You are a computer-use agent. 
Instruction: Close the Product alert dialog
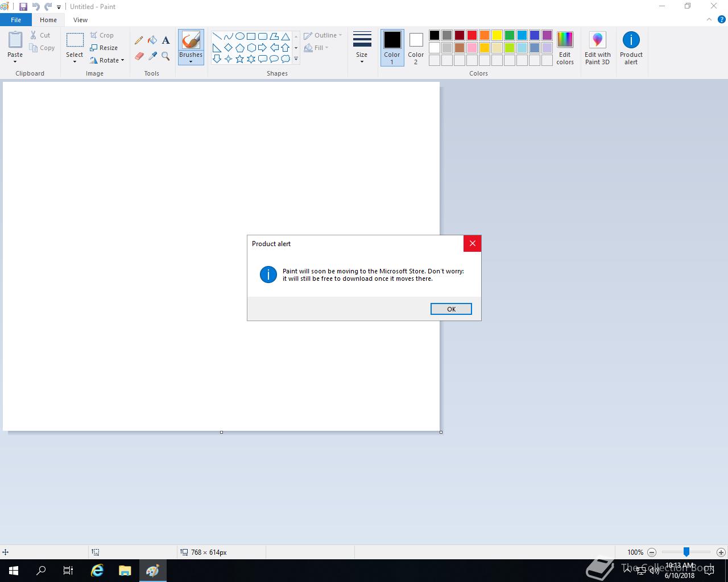coord(472,243)
